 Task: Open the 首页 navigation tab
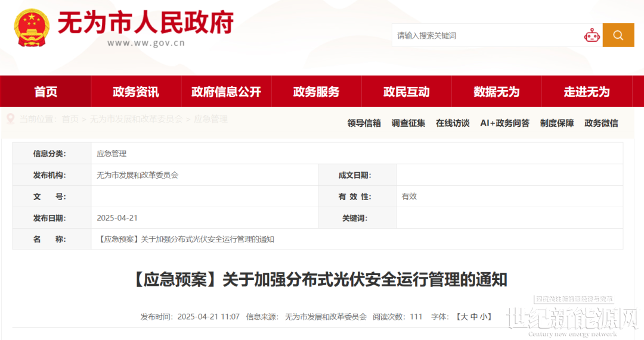coord(46,92)
